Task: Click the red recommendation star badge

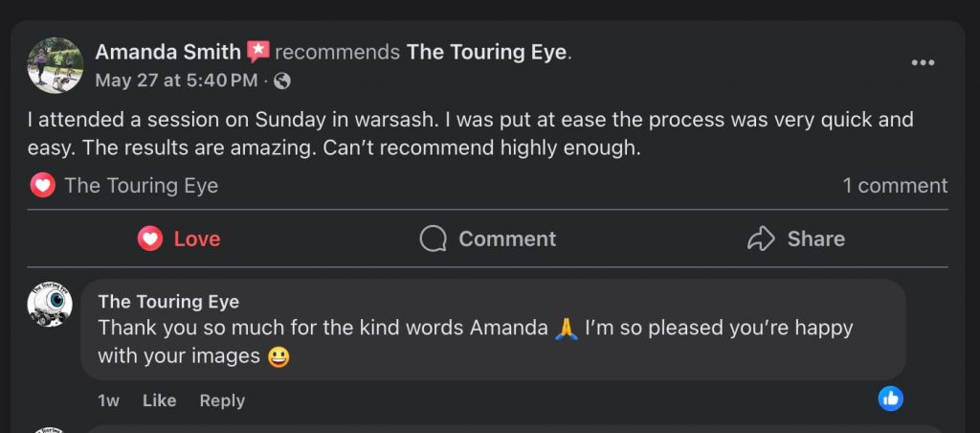Action: click(258, 52)
